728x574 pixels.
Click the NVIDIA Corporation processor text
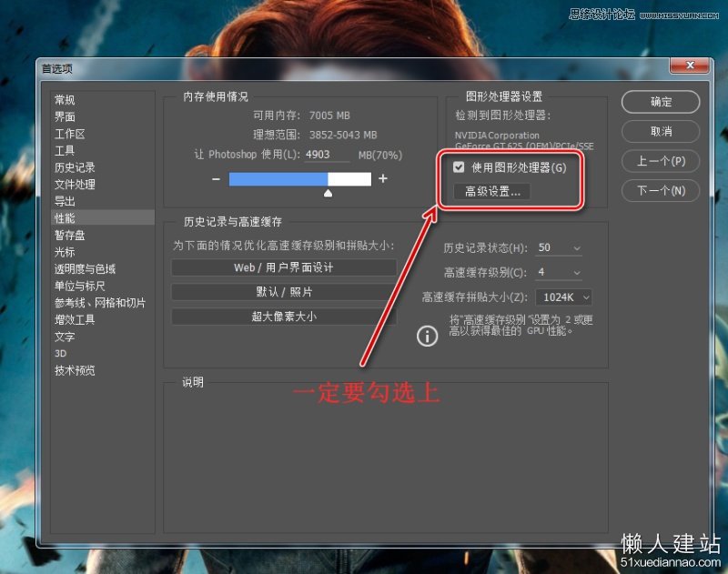(x=497, y=136)
